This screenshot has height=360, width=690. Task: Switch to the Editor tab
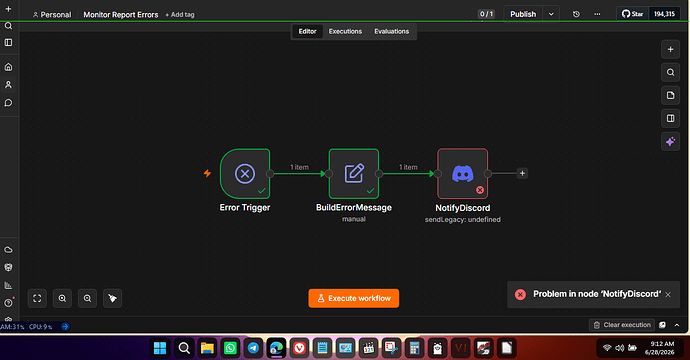coord(308,31)
